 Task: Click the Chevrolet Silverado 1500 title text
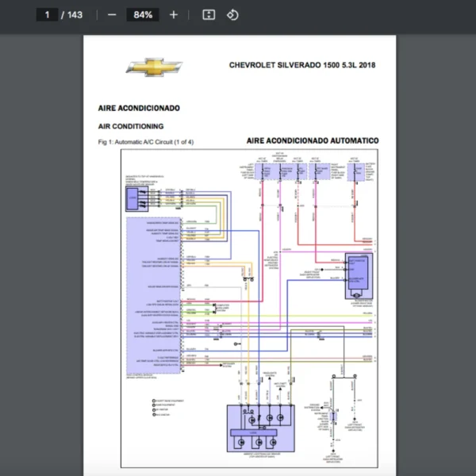tap(302, 64)
